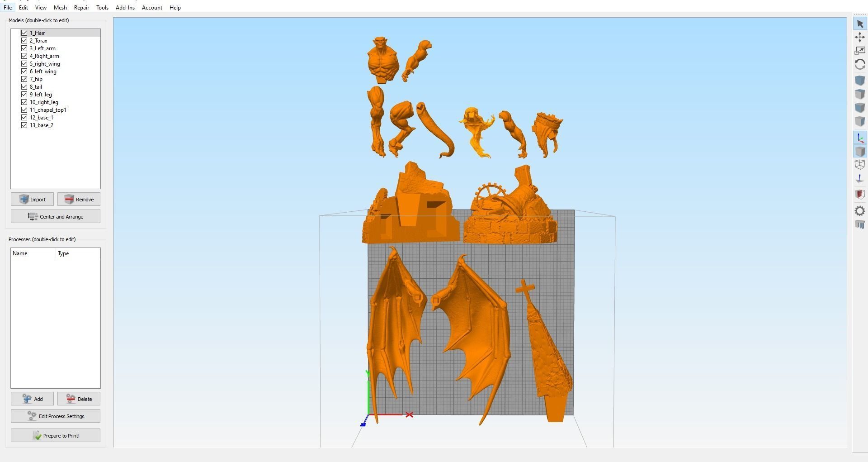The width and height of the screenshot is (868, 462).
Task: Toggle 7_hip model checkbox
Action: (x=24, y=79)
